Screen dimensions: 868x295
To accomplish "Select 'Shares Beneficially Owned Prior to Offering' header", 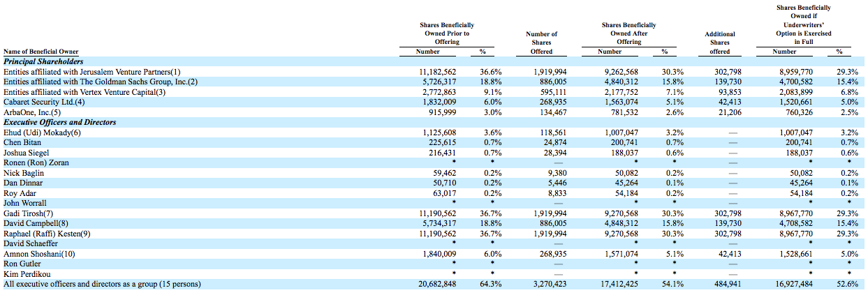I will click(x=448, y=33).
